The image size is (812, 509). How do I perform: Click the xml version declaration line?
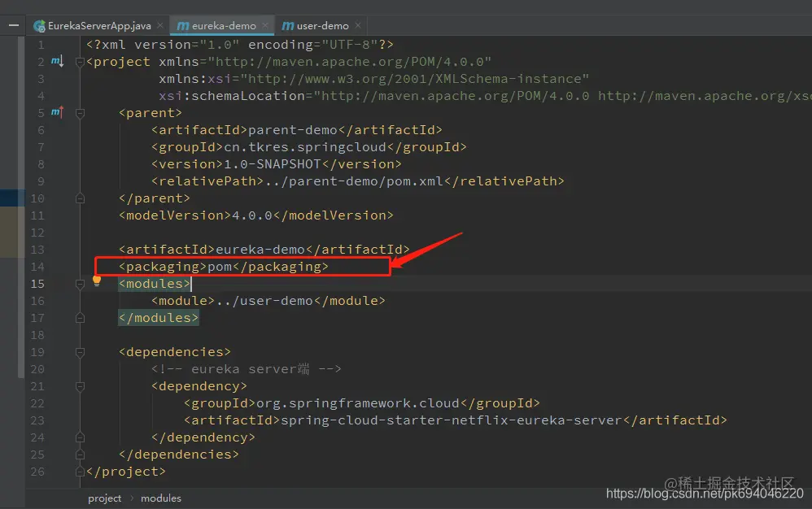tap(240, 45)
